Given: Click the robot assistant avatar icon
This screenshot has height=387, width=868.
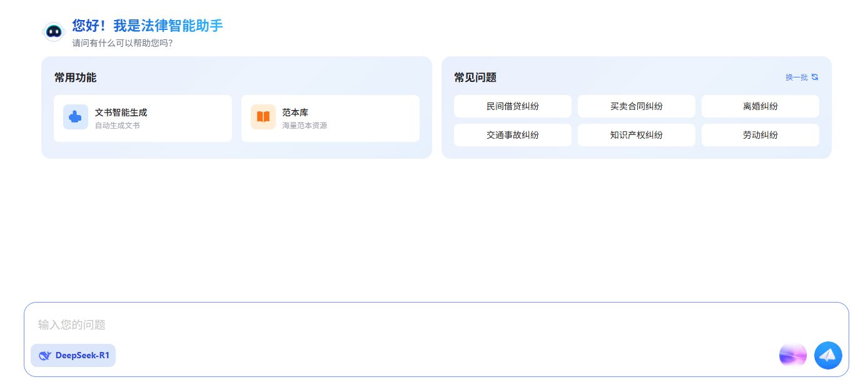Looking at the screenshot, I should [54, 32].
